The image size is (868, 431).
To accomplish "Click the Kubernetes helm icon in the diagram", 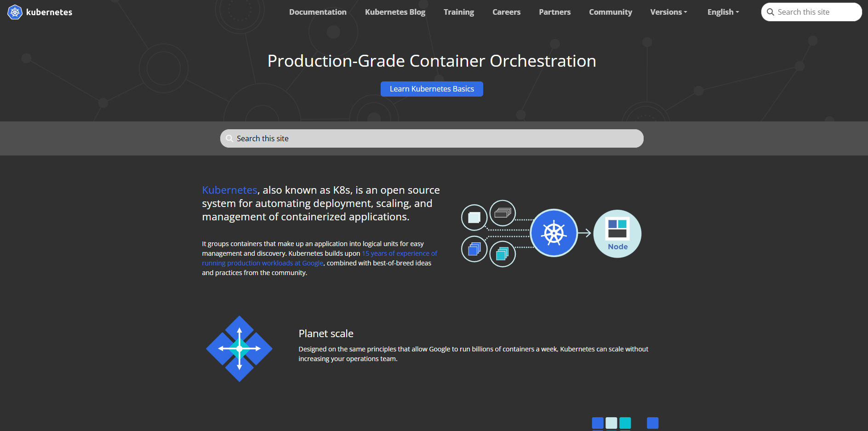I will click(x=554, y=233).
